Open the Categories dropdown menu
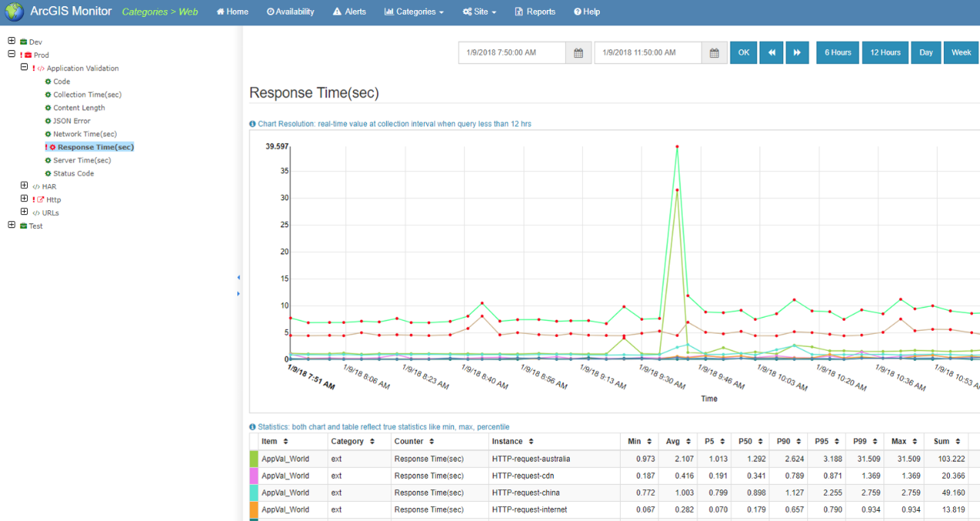Screen dimensions: 980x521 414,12
